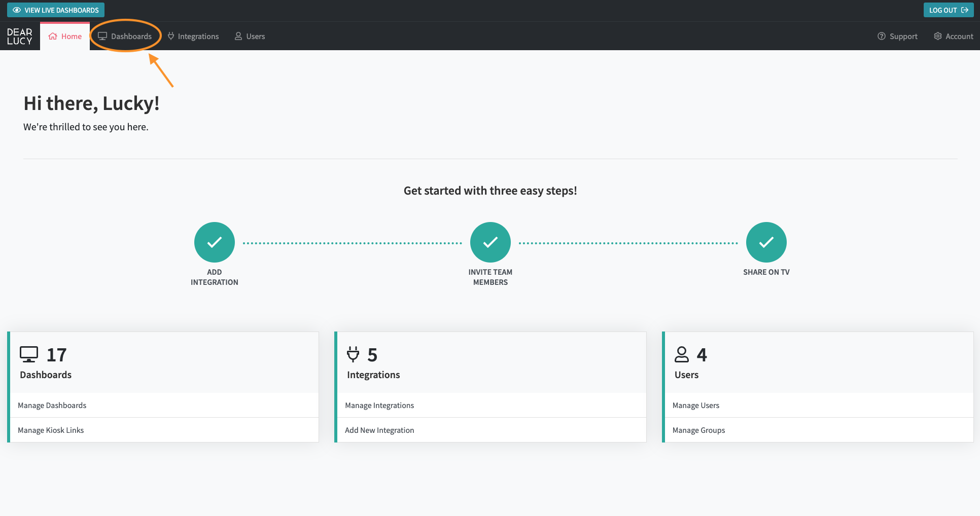This screenshot has height=516, width=980.
Task: Go to the Integrations menu item
Action: 193,36
